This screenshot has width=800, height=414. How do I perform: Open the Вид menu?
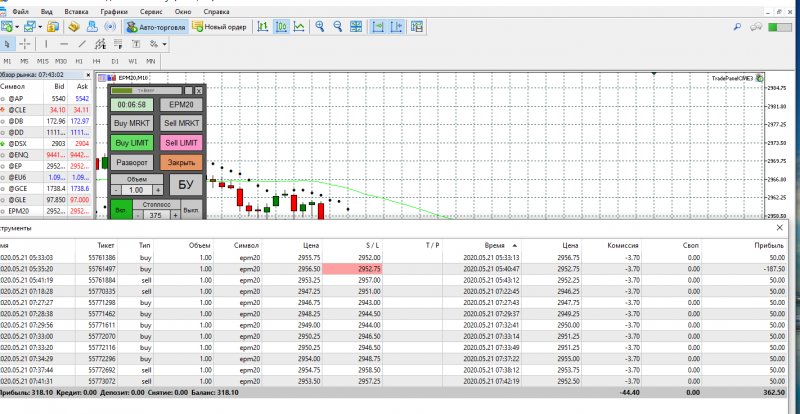pyautogui.click(x=46, y=11)
